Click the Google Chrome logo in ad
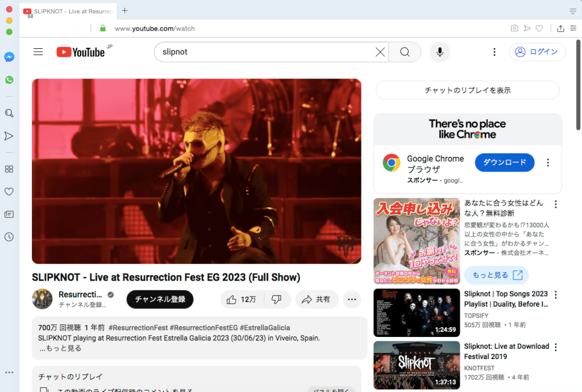The width and height of the screenshot is (582, 392). [392, 162]
